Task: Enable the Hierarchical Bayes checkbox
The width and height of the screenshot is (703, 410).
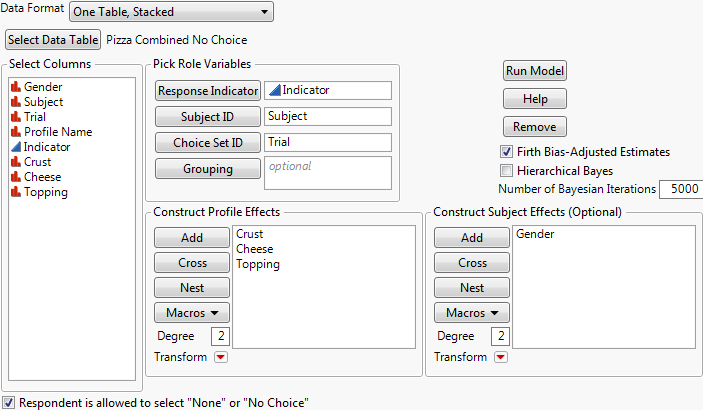Action: pos(507,171)
